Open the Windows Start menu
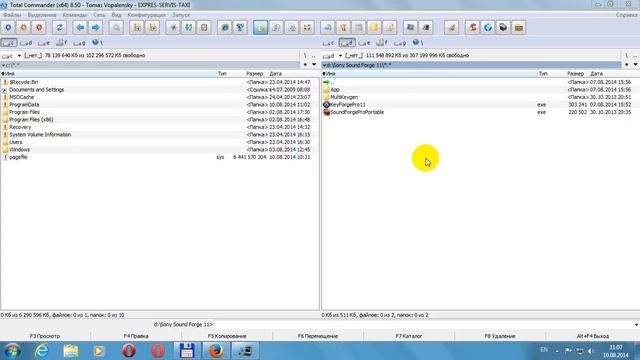Viewport: 640px width, 360px height. pyautogui.click(x=12, y=351)
